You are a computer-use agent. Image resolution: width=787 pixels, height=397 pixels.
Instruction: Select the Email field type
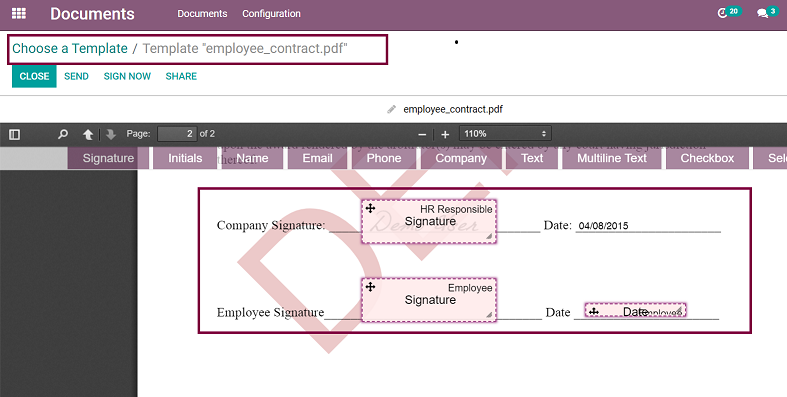click(x=317, y=158)
